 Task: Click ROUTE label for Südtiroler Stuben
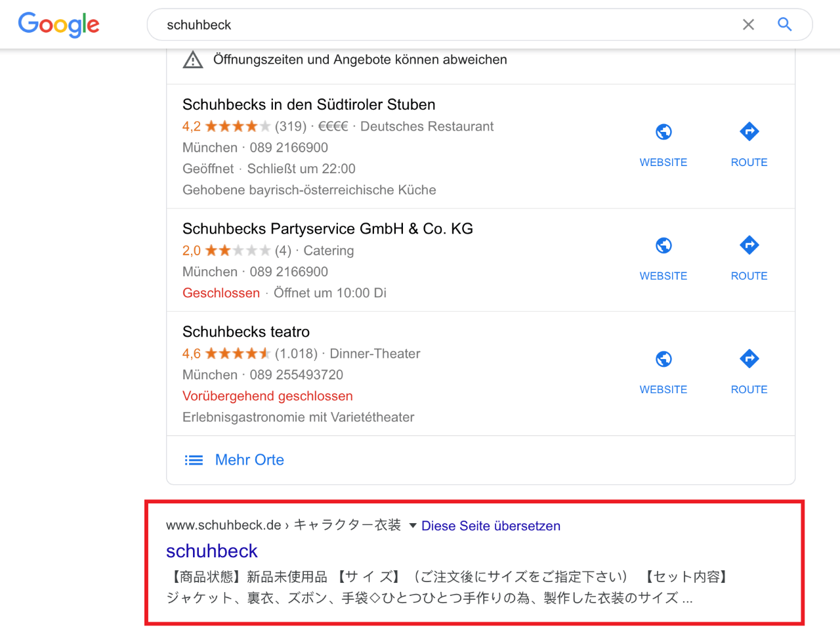(749, 162)
